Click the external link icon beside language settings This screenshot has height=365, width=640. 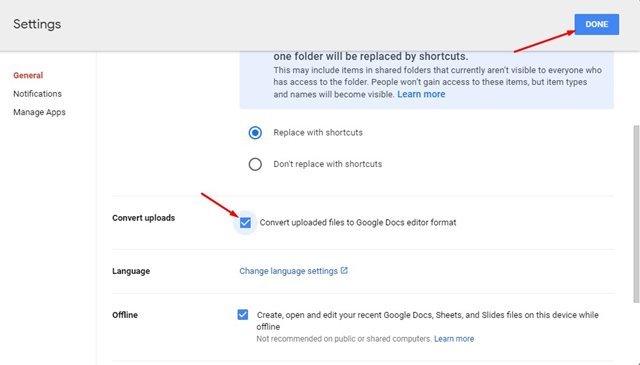[344, 270]
